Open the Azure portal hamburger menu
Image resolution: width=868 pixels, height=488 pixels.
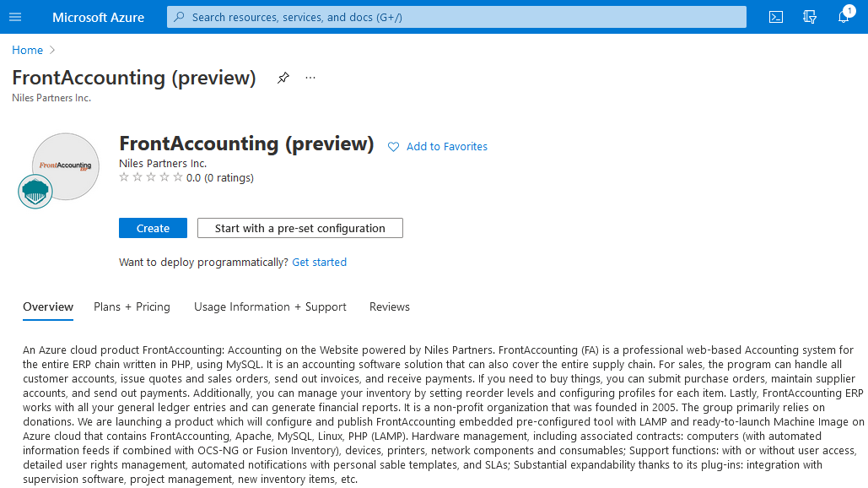(x=15, y=17)
